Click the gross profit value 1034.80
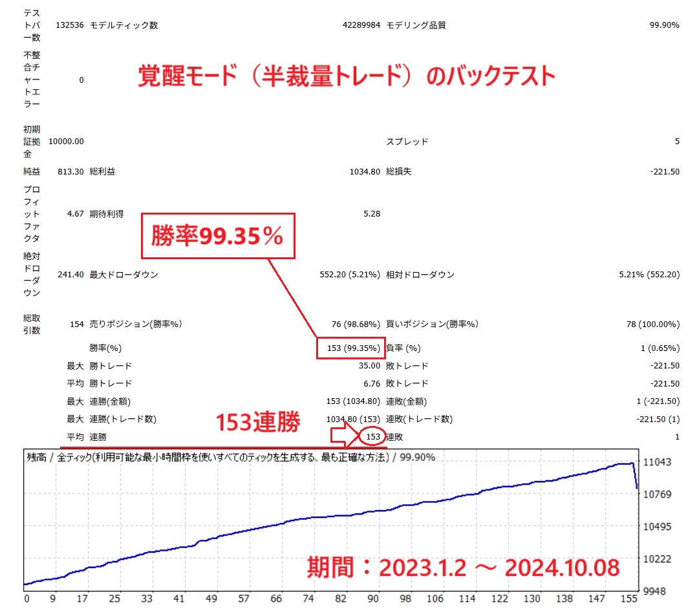Image resolution: width=697 pixels, height=616 pixels. coord(365,171)
